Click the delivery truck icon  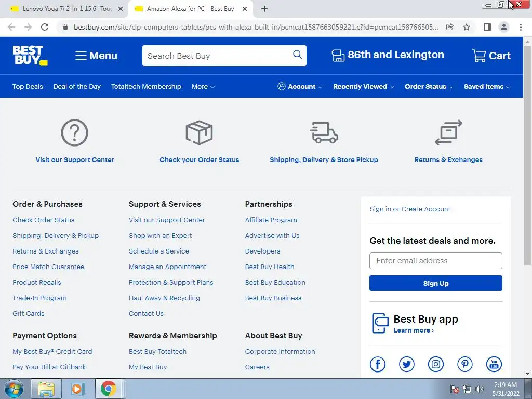click(324, 132)
